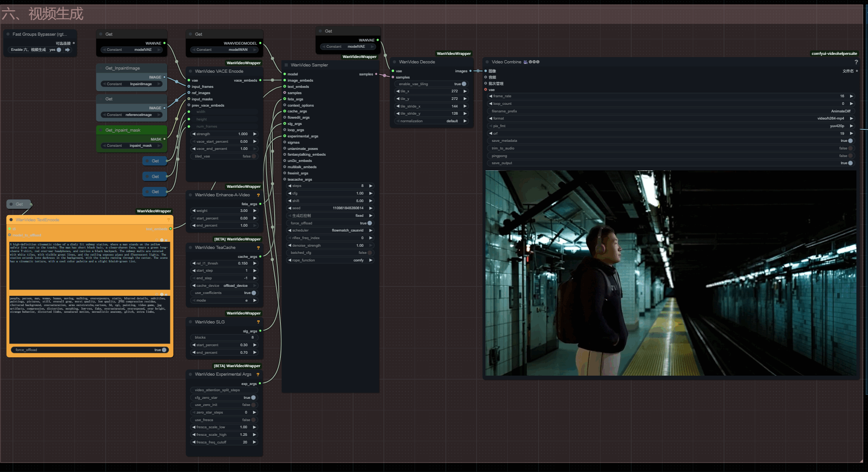Enable tiled_vae in WanVideo VACE Encode

(x=254, y=157)
